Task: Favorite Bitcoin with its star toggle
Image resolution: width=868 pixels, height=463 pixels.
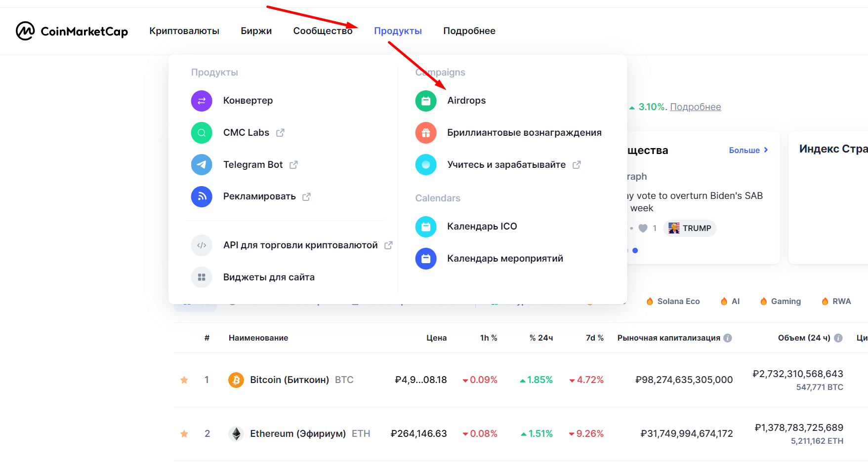Action: click(x=184, y=380)
